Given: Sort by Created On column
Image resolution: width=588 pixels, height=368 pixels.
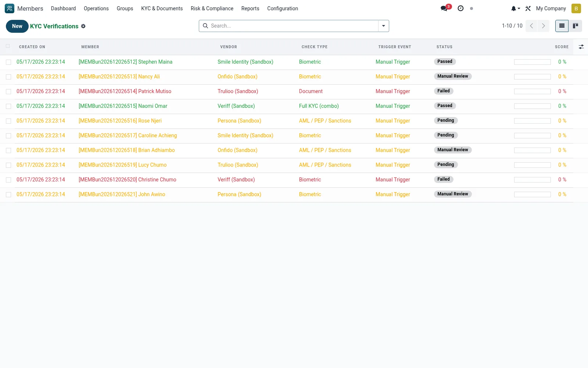Looking at the screenshot, I should [32, 47].
